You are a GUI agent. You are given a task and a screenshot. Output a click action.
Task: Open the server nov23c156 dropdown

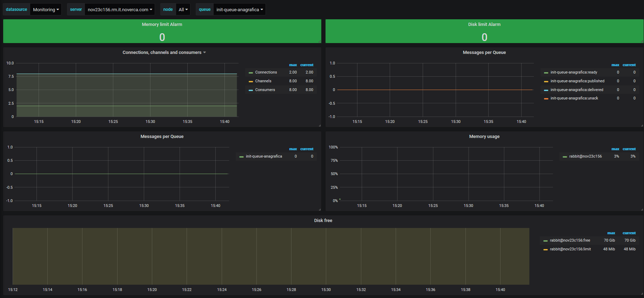[120, 9]
